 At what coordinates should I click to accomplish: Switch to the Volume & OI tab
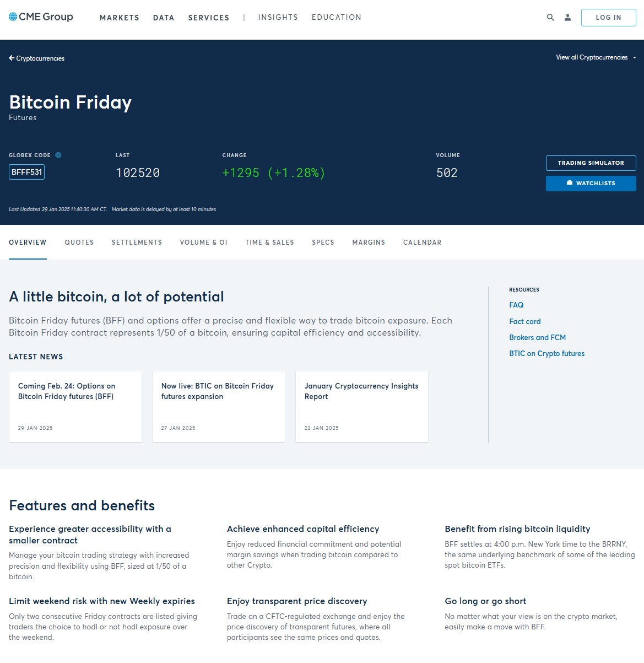[203, 242]
